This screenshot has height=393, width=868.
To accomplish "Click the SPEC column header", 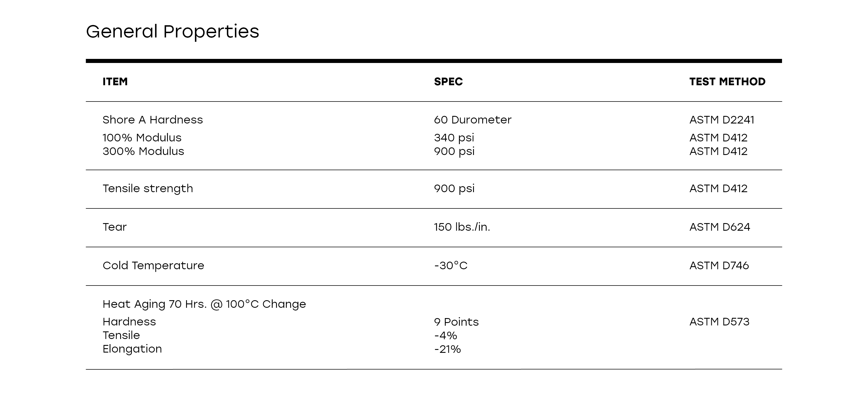I will click(448, 82).
